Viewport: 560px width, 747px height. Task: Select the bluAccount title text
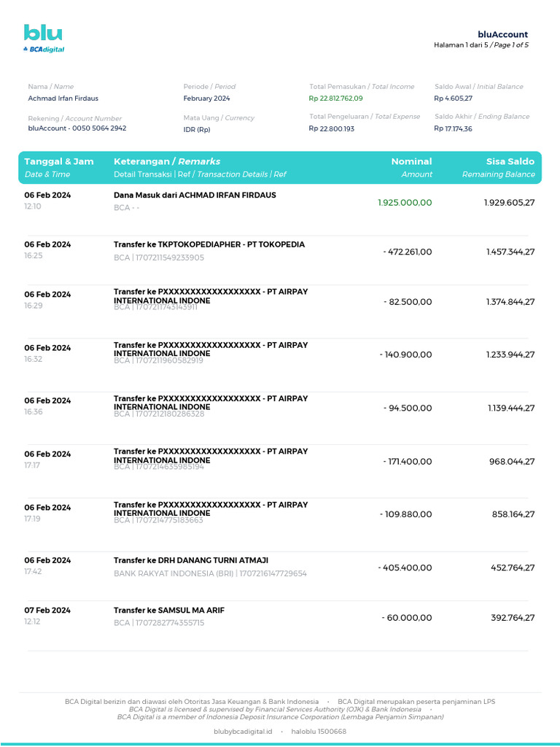[503, 34]
